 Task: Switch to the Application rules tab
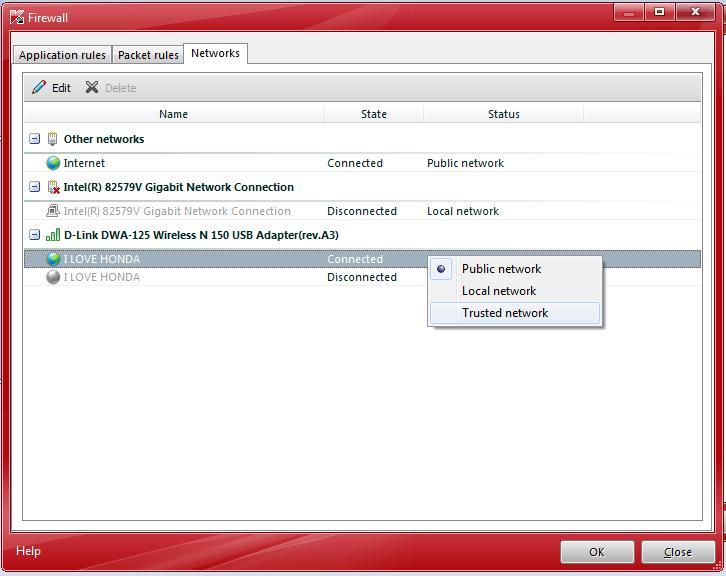[63, 55]
